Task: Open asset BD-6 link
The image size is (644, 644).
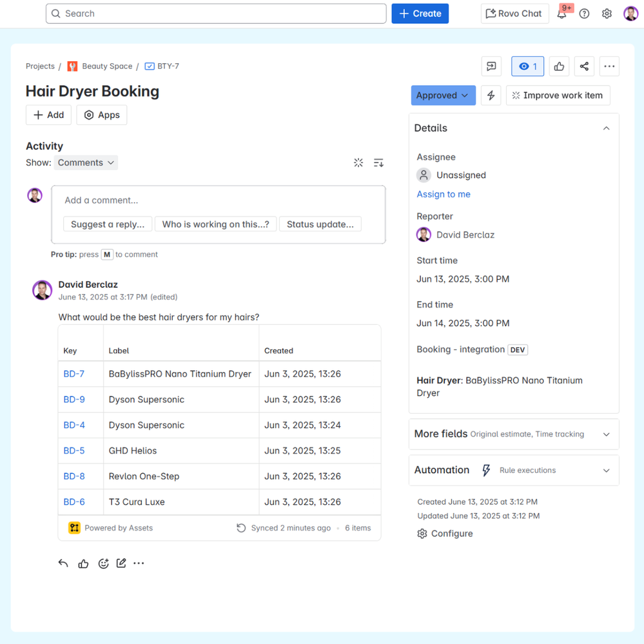Action: pyautogui.click(x=74, y=502)
